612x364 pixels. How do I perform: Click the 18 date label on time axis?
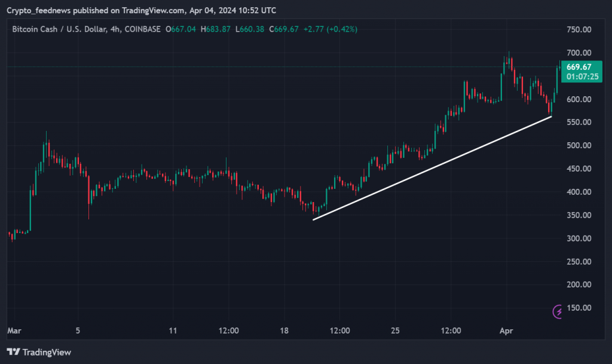pyautogui.click(x=284, y=331)
